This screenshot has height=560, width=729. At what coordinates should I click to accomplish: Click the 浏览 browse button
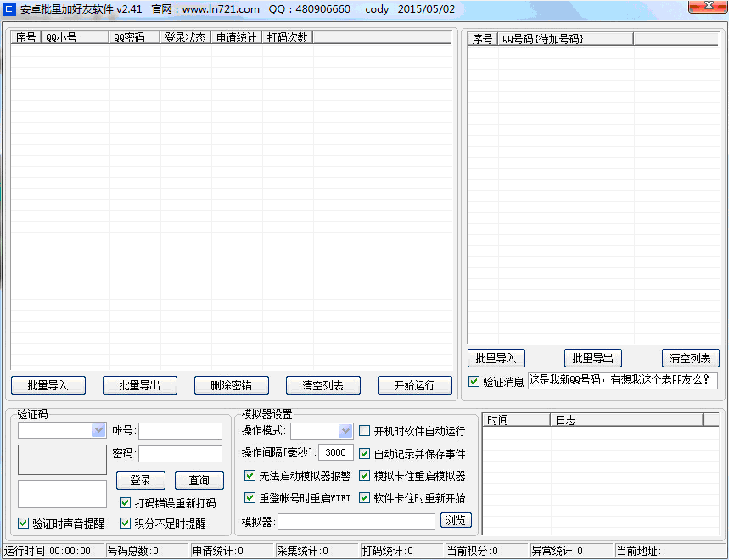click(x=456, y=520)
